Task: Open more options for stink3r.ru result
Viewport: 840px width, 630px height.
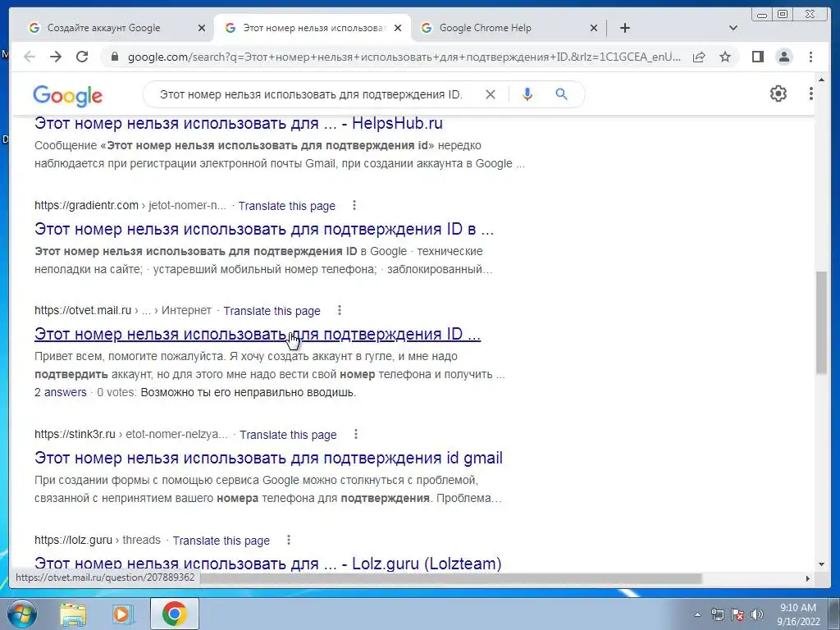Action: (356, 435)
